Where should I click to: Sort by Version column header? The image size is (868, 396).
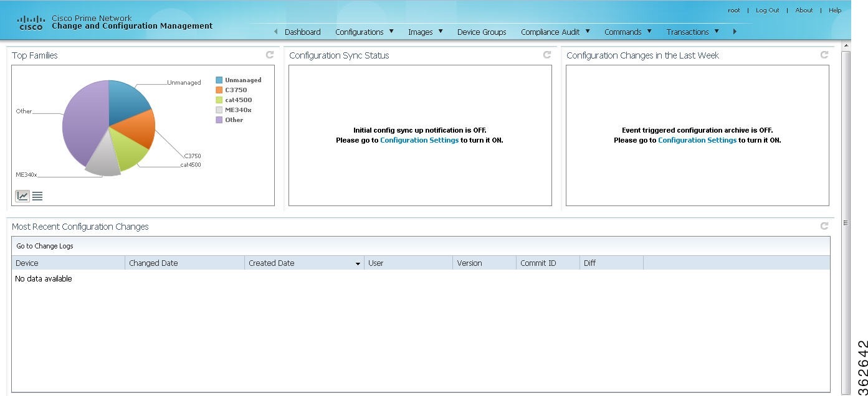point(485,263)
